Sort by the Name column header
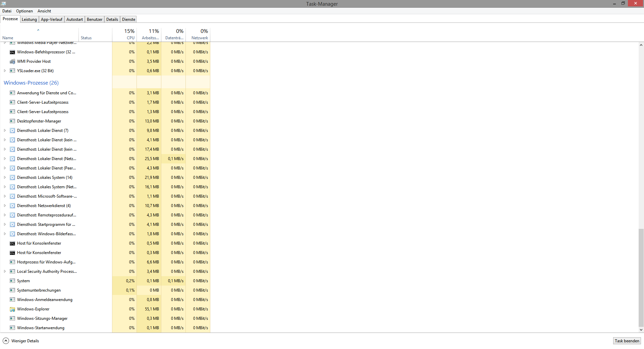 tap(39, 34)
